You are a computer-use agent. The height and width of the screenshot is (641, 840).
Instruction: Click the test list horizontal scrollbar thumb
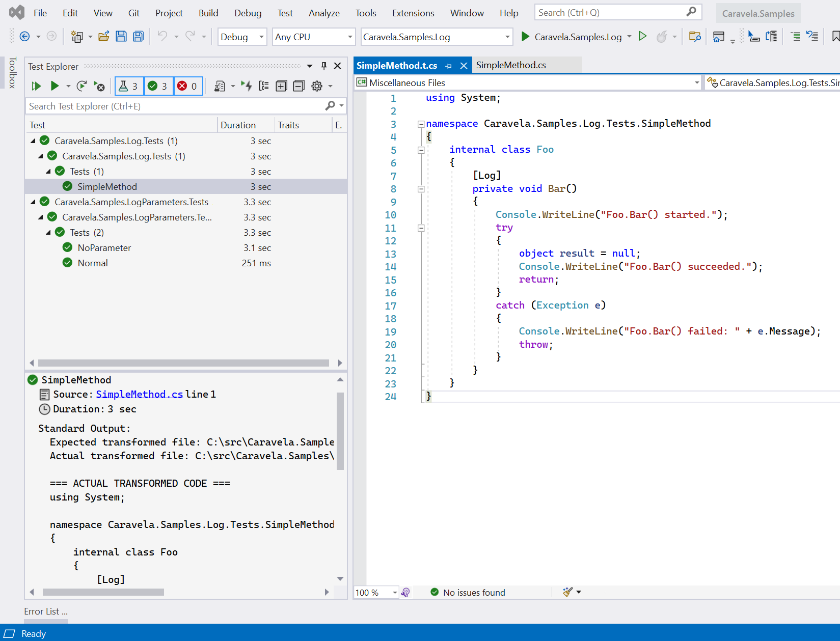tap(183, 363)
